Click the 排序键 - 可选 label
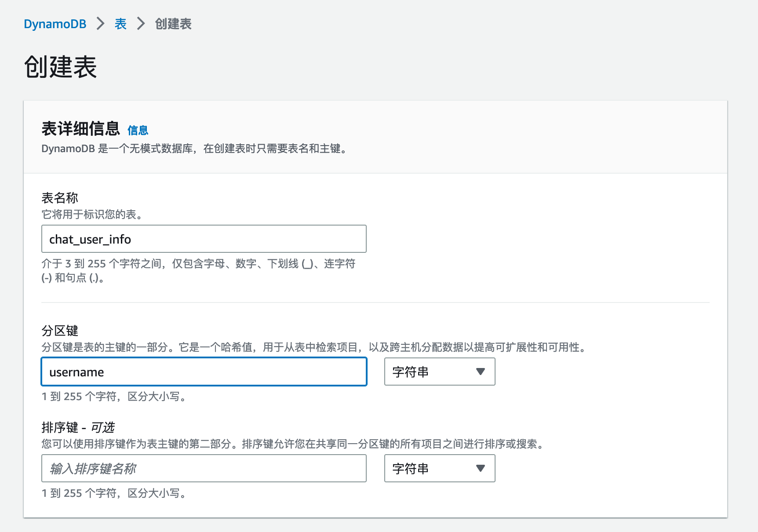Screen dimensions: 758x532 tap(78, 427)
